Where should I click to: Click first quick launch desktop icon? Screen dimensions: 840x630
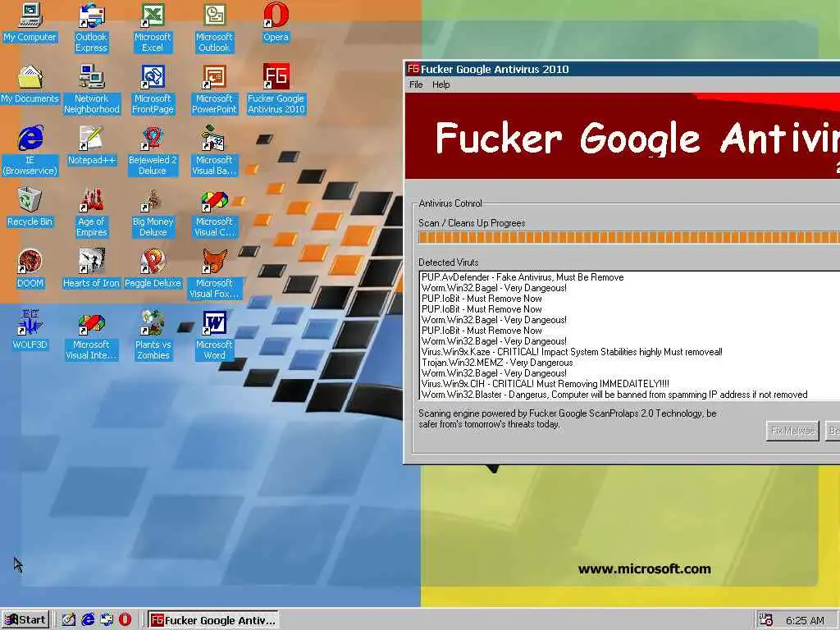tap(69, 620)
